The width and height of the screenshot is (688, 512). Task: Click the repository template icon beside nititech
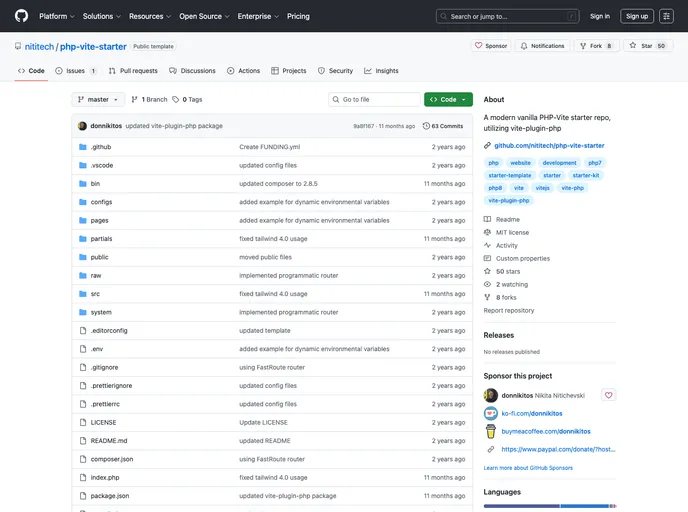click(18, 46)
